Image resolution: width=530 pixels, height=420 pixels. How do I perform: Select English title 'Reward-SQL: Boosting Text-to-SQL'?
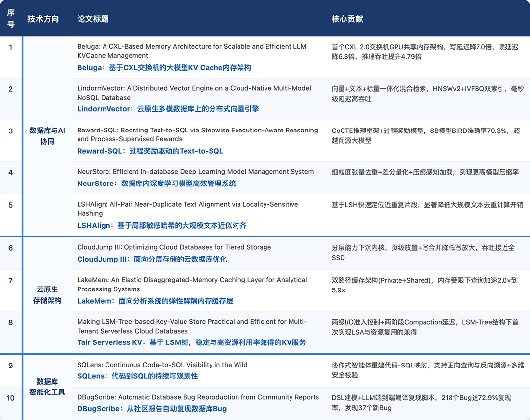[x=197, y=134]
